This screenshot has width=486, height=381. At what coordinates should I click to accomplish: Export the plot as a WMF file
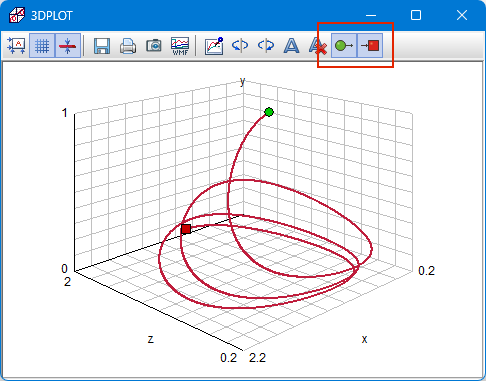click(180, 46)
